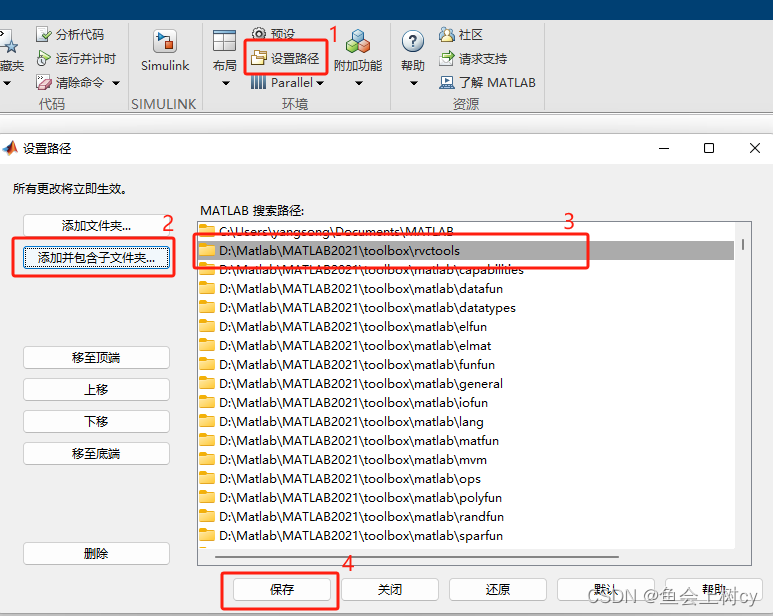Click the Close (关闭) button
Image resolution: width=773 pixels, height=616 pixels.
click(389, 589)
